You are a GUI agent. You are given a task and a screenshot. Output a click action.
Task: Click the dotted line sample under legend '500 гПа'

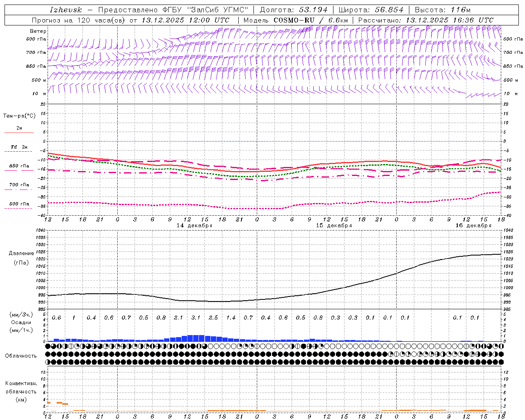[x=19, y=208]
